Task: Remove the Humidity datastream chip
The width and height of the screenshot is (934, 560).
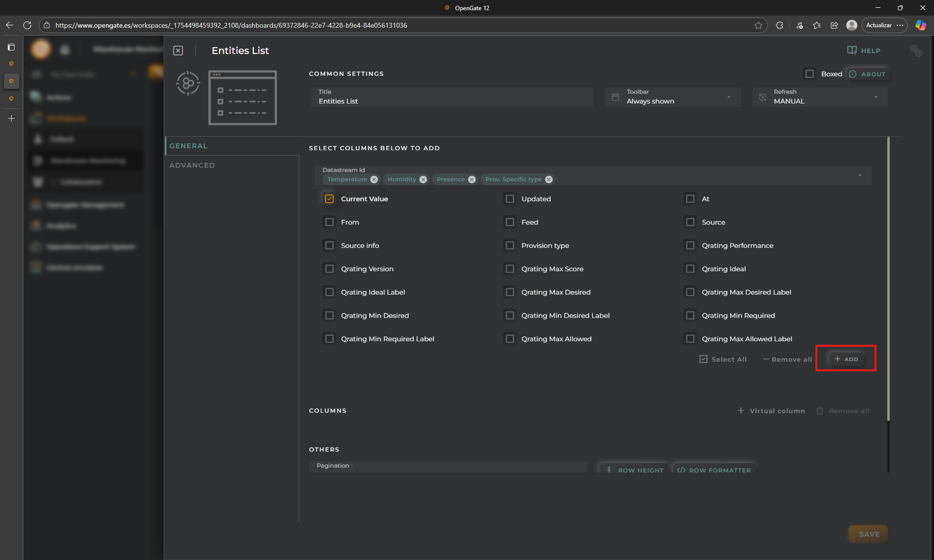Action: [x=423, y=179]
